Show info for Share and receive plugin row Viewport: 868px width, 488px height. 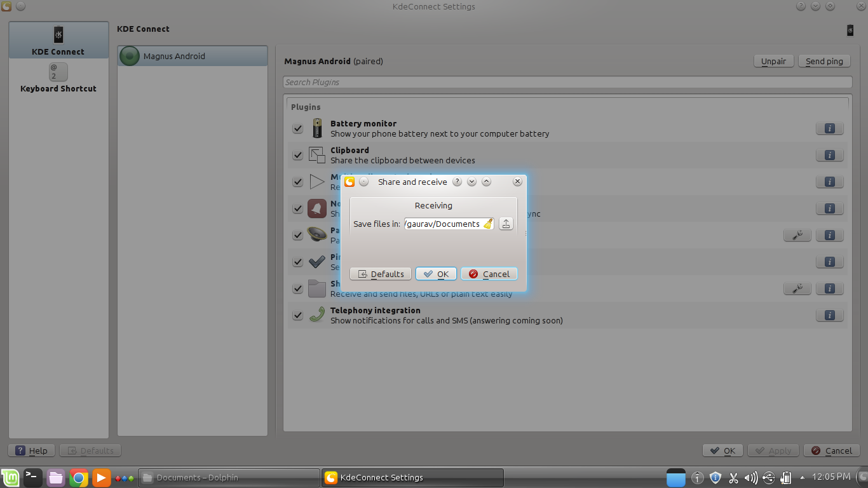[829, 288]
